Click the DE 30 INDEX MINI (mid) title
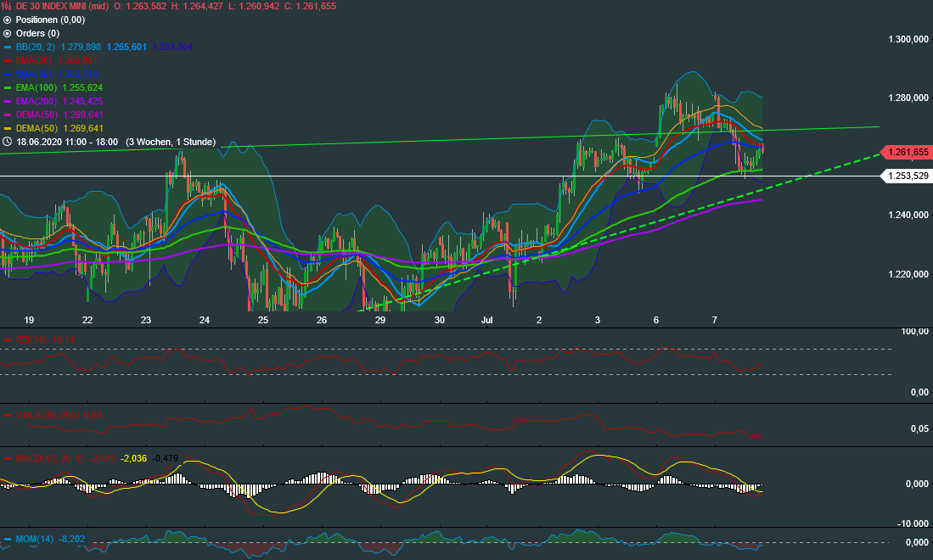 click(x=62, y=6)
